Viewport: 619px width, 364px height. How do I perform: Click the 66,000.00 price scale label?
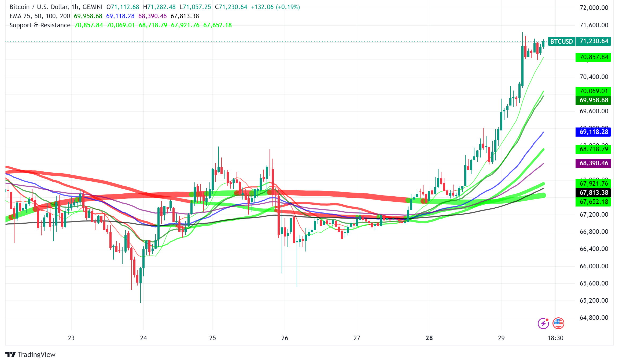(594, 266)
